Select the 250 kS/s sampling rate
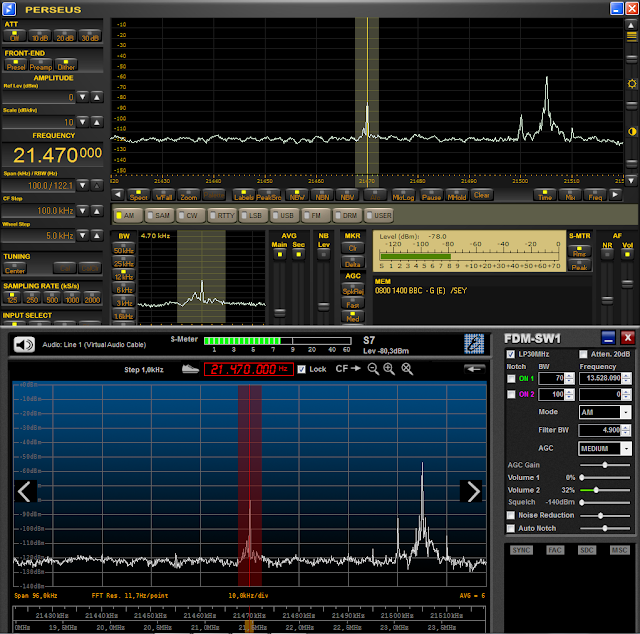Viewport: 640px width, 634px height. tap(32, 298)
